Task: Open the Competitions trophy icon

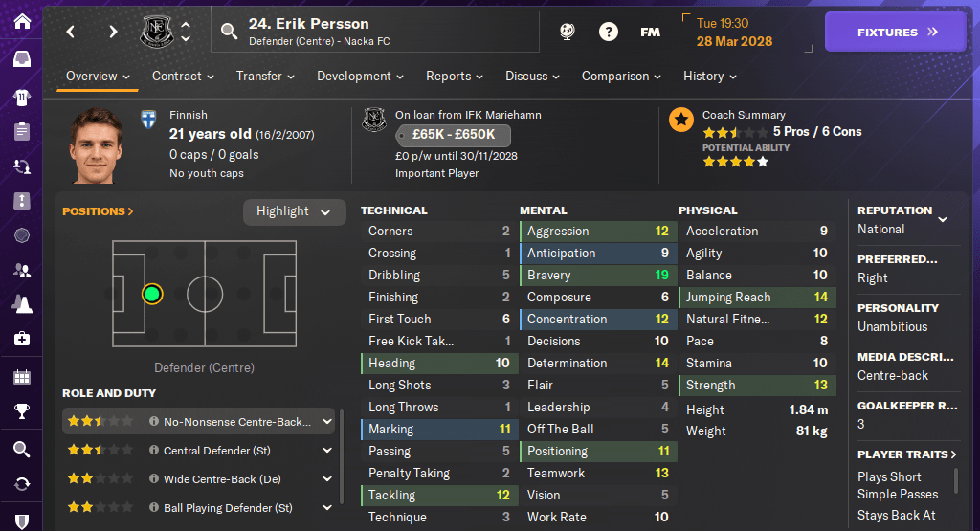Action: 21,412
